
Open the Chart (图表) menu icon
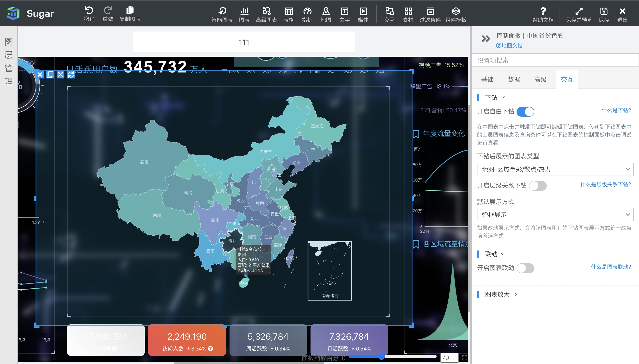[x=244, y=14]
